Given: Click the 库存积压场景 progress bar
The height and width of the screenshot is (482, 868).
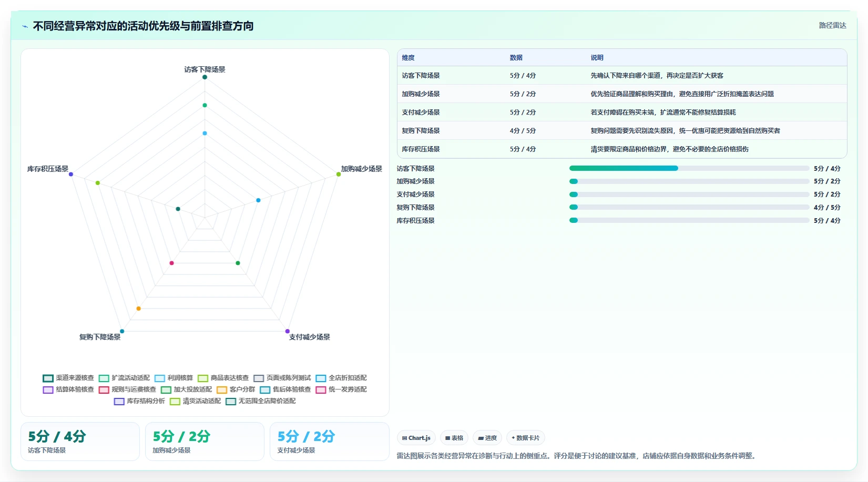Looking at the screenshot, I should pyautogui.click(x=689, y=220).
